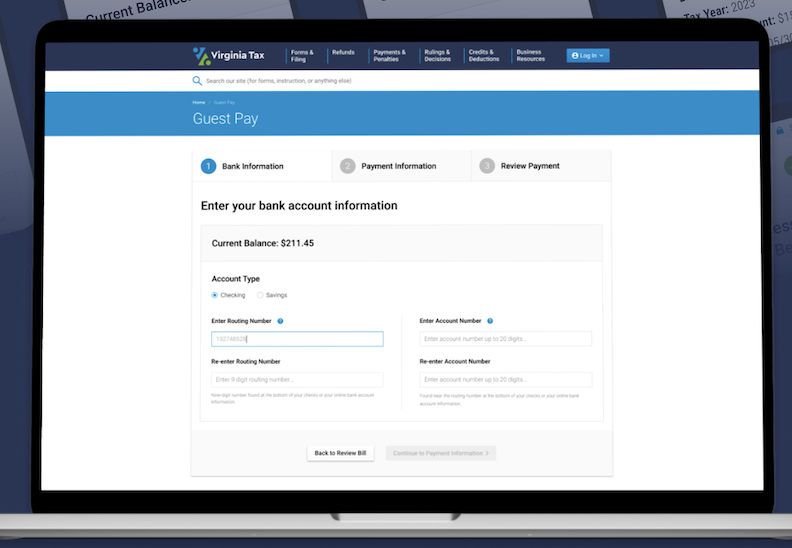Click the search magnifier icon
This screenshot has height=548, width=792.
pyautogui.click(x=197, y=81)
